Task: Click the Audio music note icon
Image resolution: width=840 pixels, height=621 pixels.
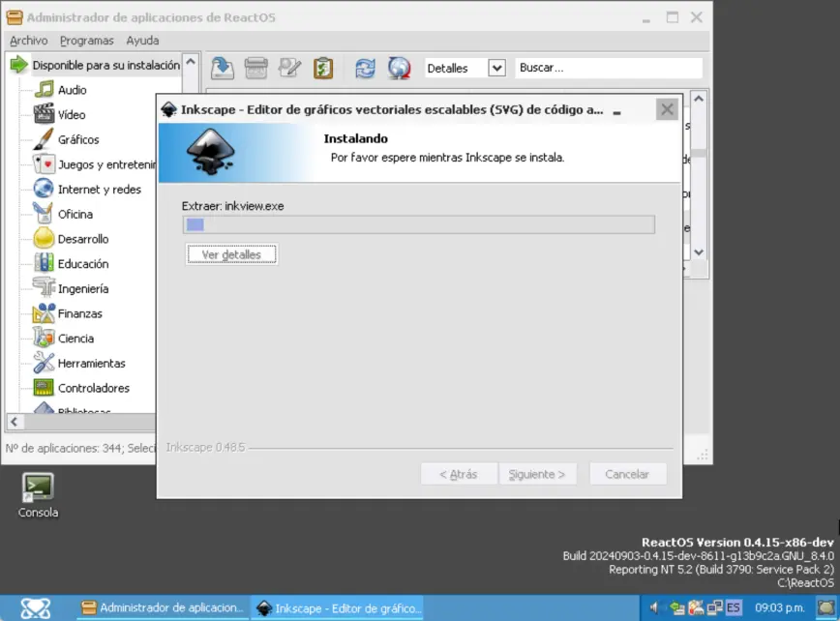Action: coord(44,89)
